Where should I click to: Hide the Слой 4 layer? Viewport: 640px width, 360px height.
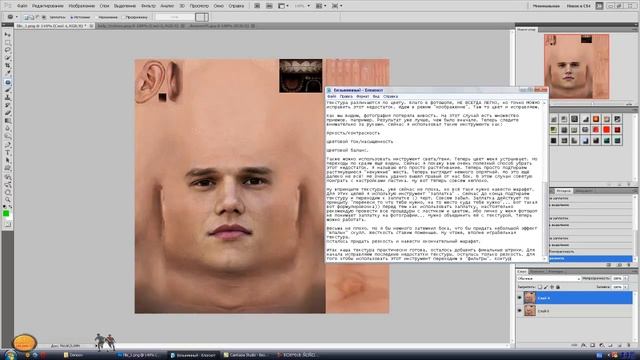520,298
